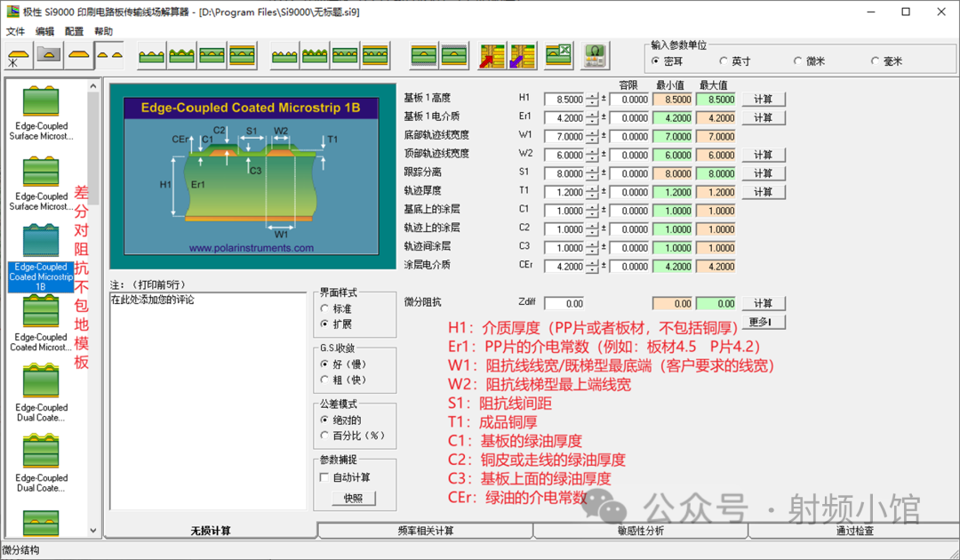Screen dimensions: 960x560
Task: Click the red arrow toolbar icon
Action: point(492,56)
